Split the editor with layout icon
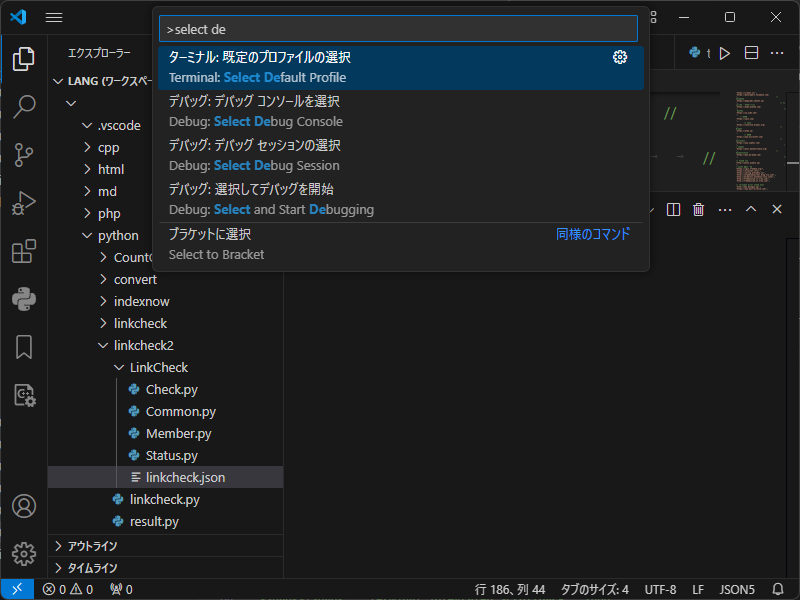Viewport: 800px width, 600px height. 752,53
